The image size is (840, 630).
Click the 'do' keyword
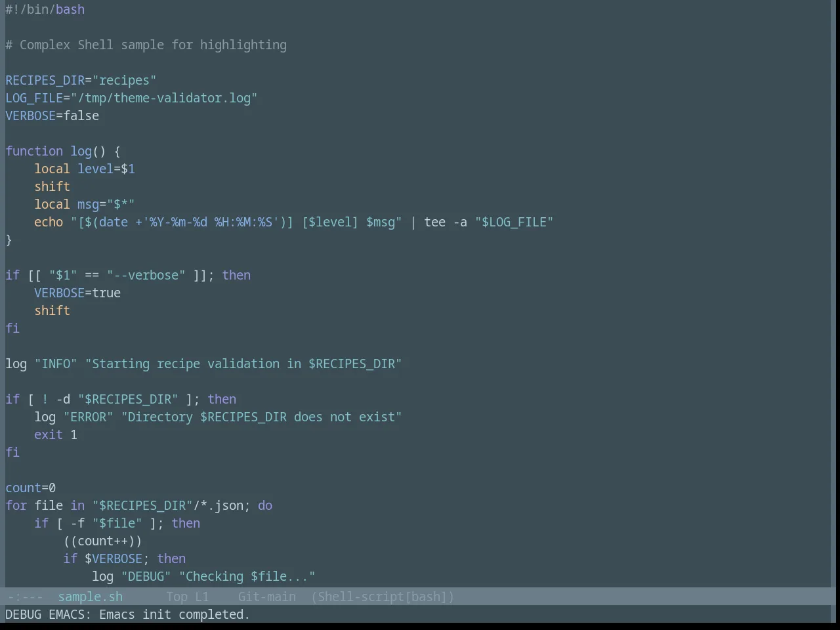click(x=265, y=505)
